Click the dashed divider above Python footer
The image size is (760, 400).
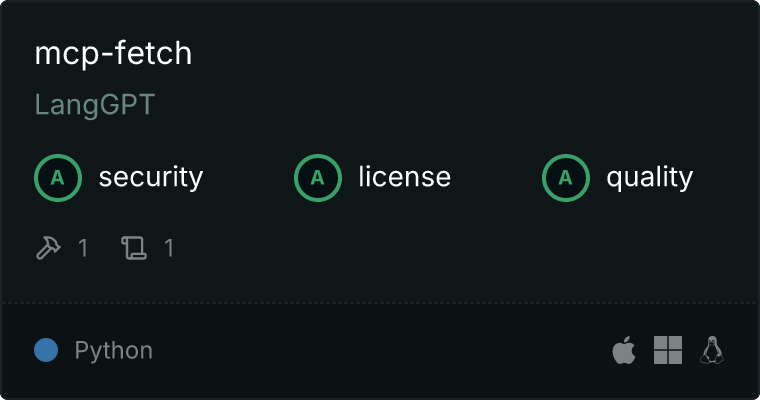tap(380, 303)
